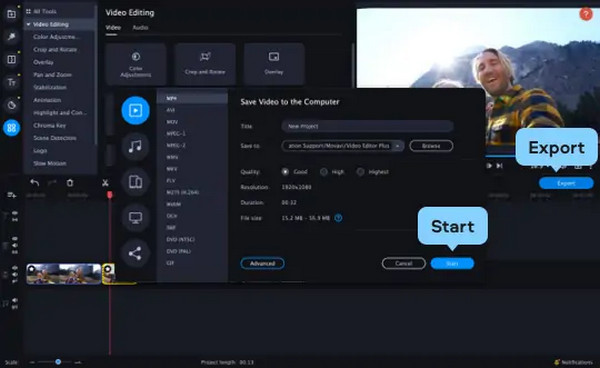This screenshot has width=600, height=368.
Task: Click the zoom out minus beside Scale slider
Action: pos(33,362)
